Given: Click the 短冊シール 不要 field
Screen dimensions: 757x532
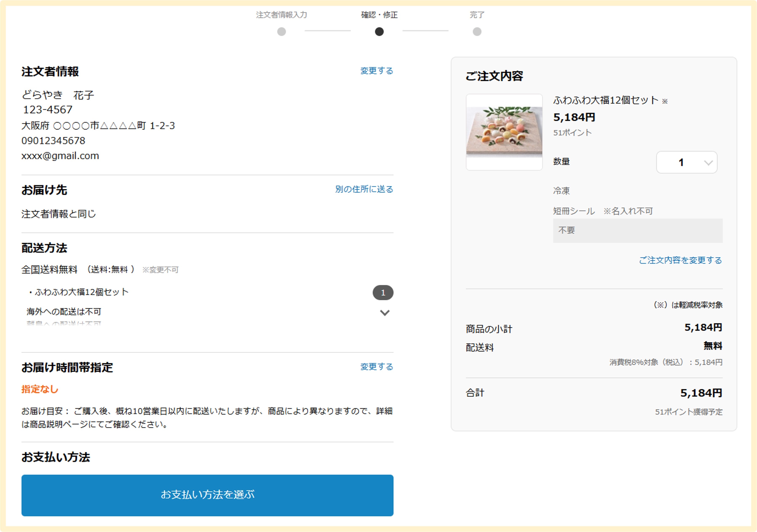Looking at the screenshot, I should (x=637, y=231).
